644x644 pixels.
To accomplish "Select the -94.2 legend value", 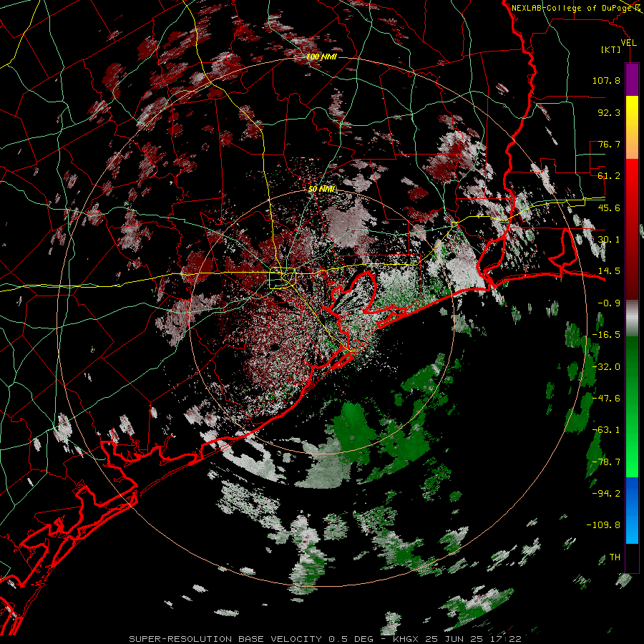I will click(x=606, y=494).
